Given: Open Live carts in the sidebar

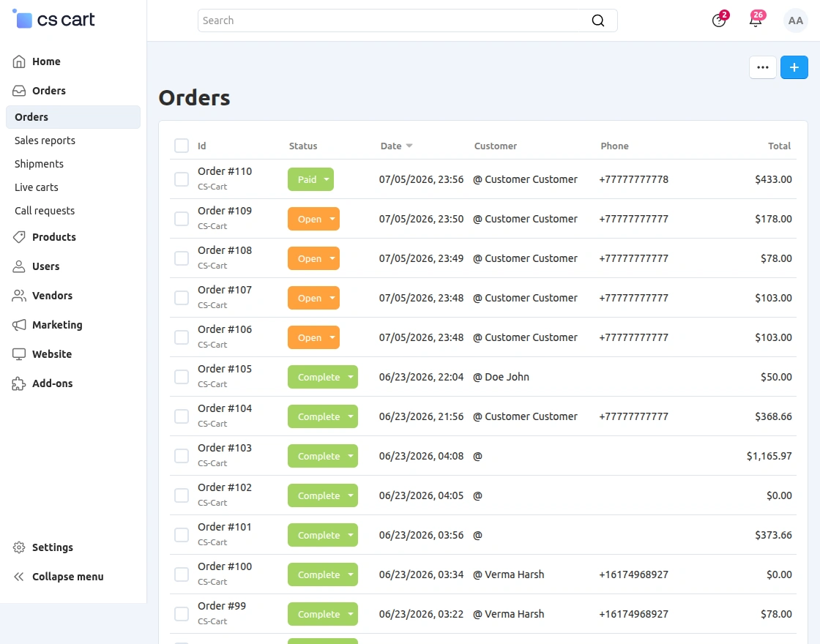Looking at the screenshot, I should pyautogui.click(x=37, y=187).
